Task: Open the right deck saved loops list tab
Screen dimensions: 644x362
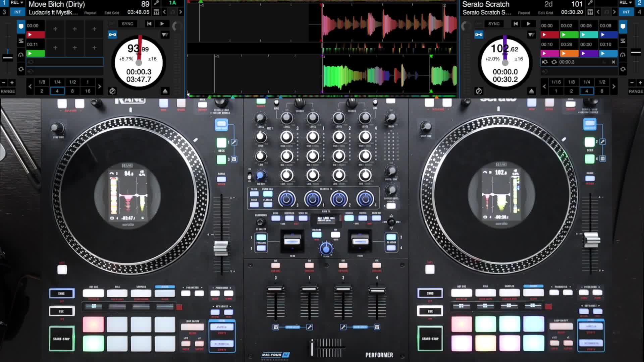Action: tap(623, 41)
